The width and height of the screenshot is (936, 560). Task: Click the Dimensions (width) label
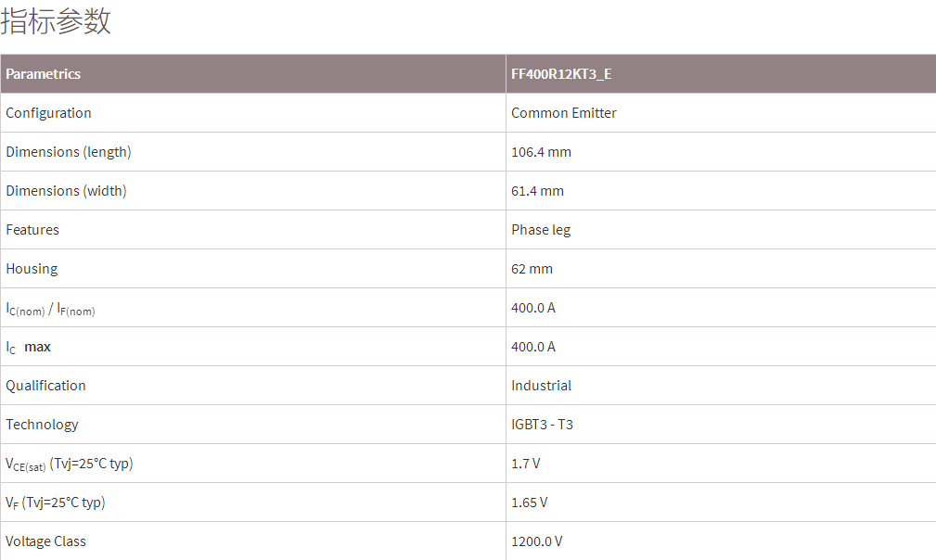click(66, 191)
